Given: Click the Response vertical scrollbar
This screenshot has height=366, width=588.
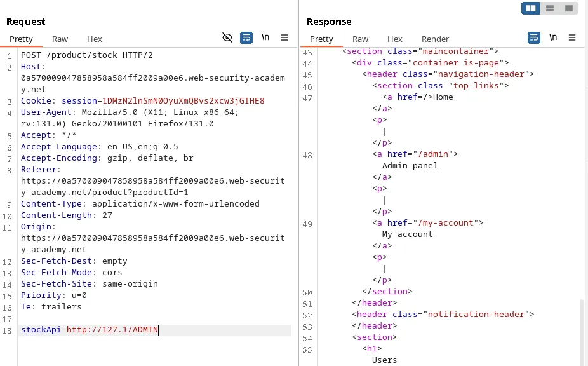Looking at the screenshot, I should pos(583,332).
